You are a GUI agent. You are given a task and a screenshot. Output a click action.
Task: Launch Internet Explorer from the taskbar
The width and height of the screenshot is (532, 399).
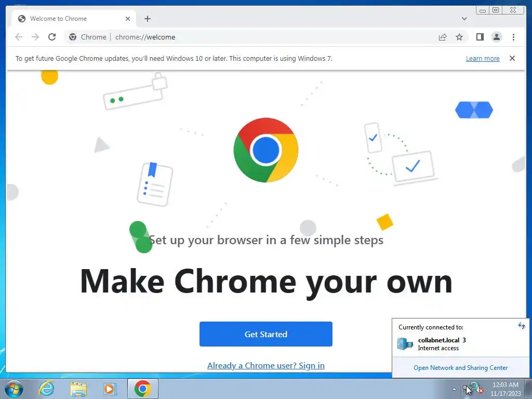(x=46, y=389)
